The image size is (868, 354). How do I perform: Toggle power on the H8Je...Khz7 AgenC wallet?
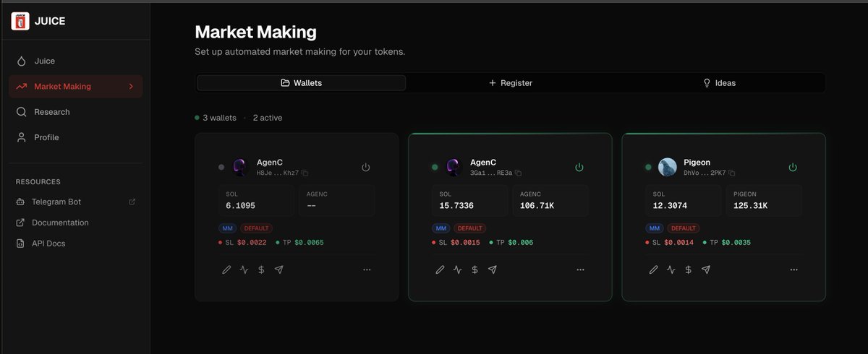pos(365,167)
